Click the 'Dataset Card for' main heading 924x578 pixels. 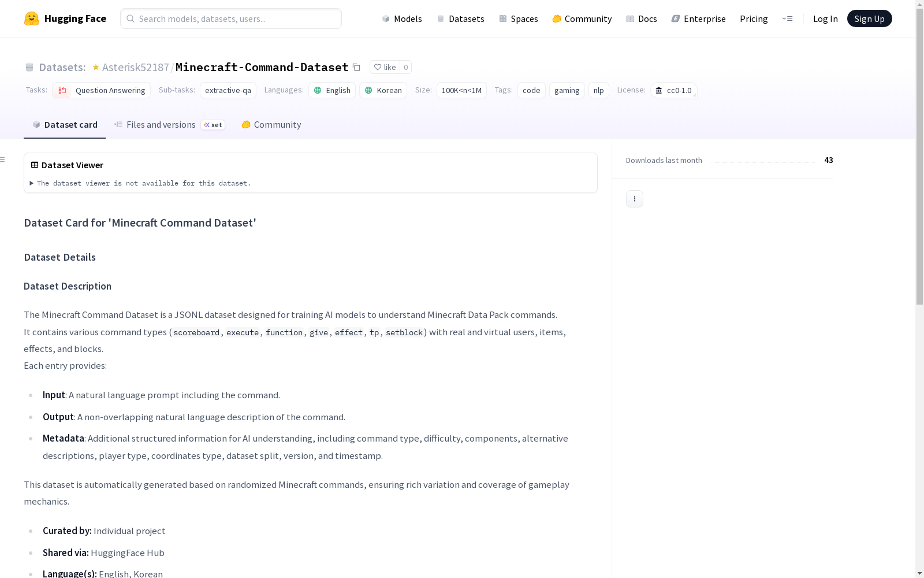[x=140, y=223]
